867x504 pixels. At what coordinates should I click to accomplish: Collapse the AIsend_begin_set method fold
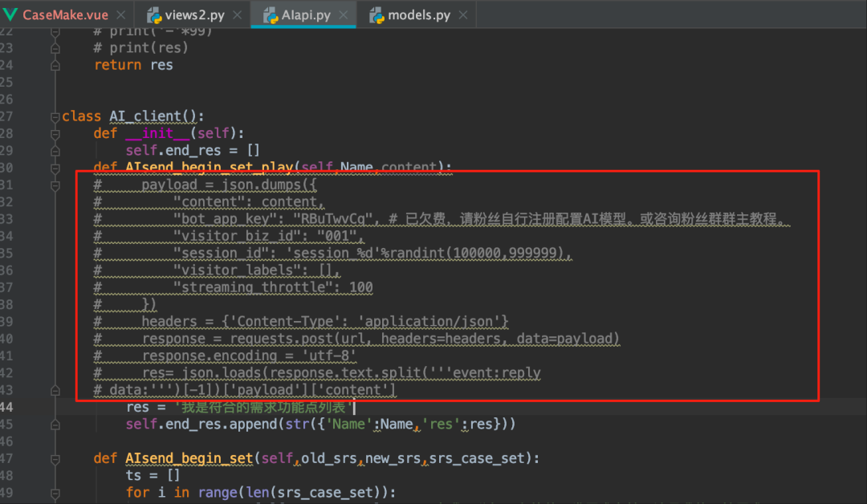[x=55, y=459]
